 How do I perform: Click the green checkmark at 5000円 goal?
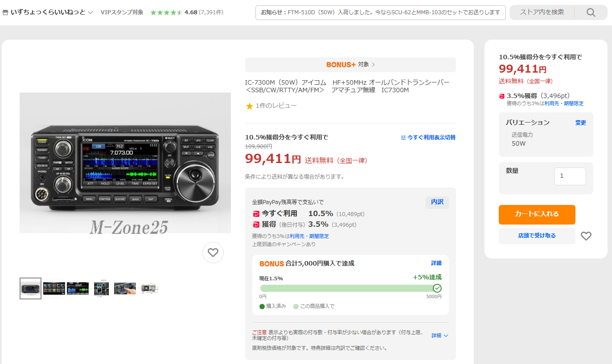point(437,288)
